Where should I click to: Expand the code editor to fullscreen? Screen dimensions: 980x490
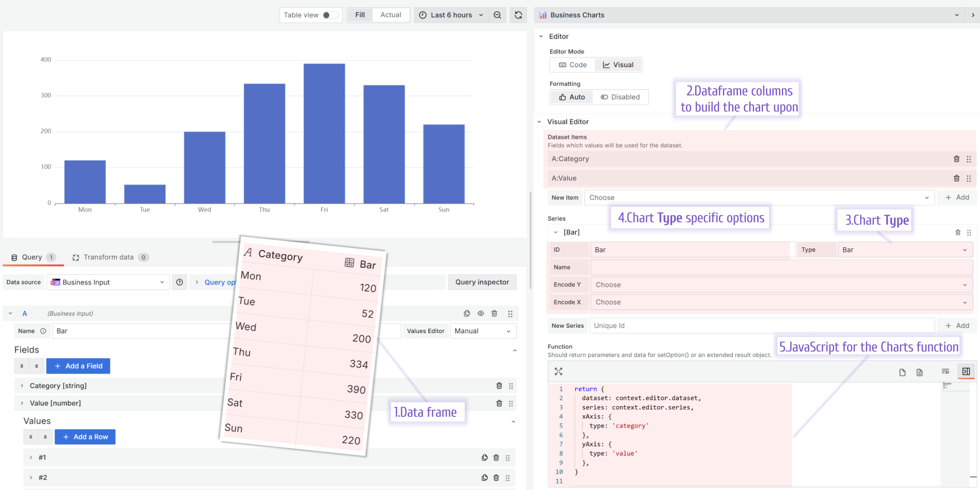(x=558, y=371)
